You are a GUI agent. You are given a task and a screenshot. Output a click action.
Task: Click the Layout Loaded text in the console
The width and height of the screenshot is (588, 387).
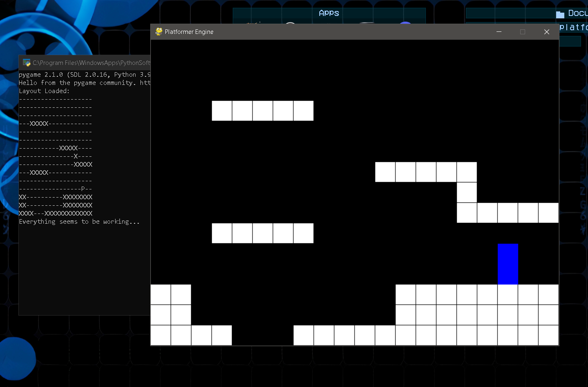pos(45,91)
